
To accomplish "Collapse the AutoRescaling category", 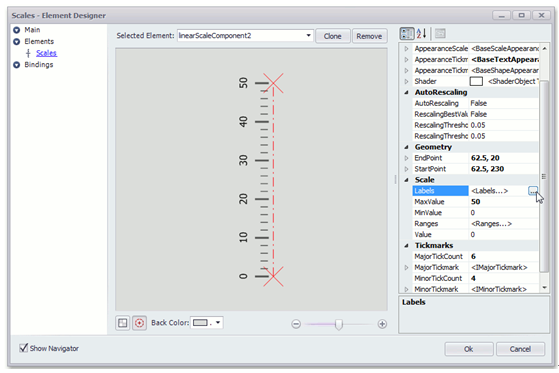I will [x=406, y=92].
